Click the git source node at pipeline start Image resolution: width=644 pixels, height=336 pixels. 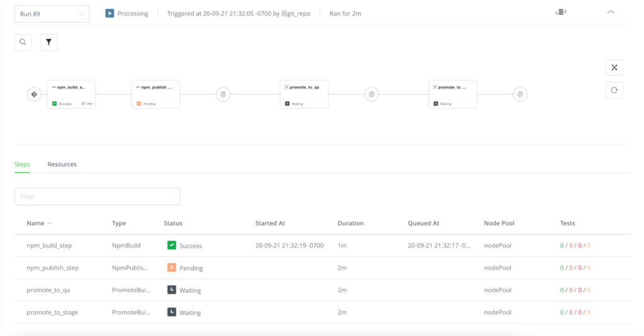tap(34, 94)
